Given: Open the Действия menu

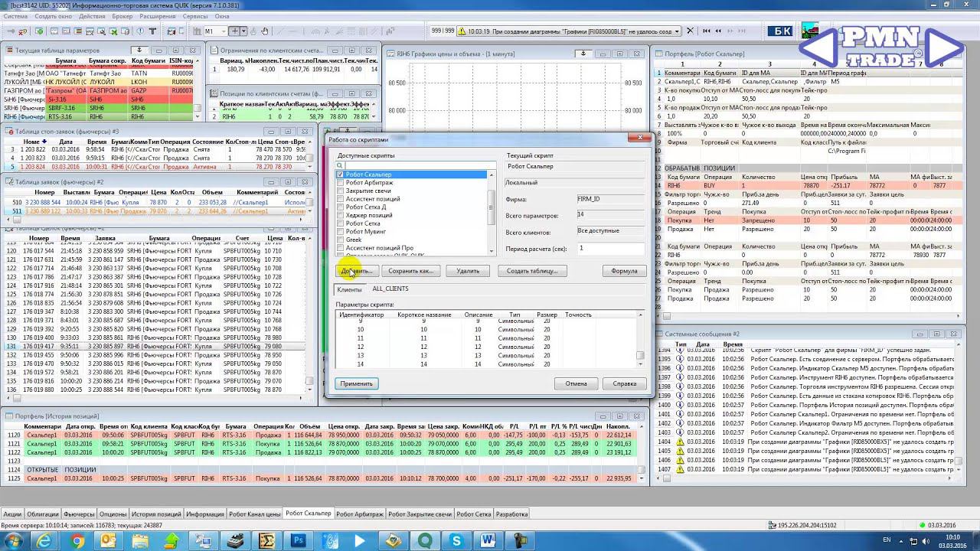Looking at the screenshot, I should tap(93, 16).
